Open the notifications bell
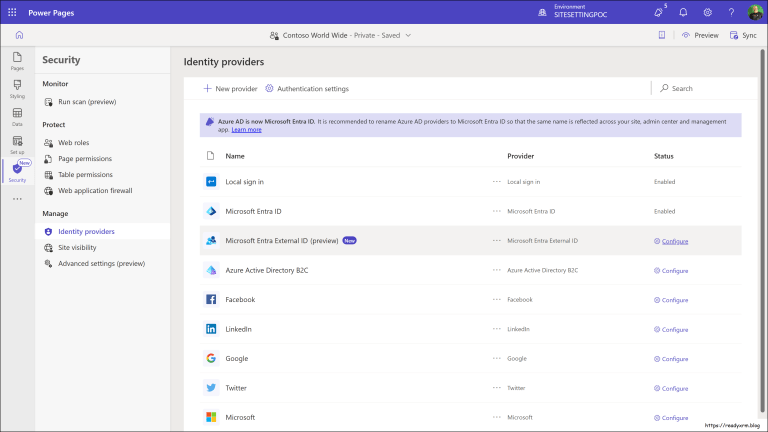768x432 pixels. pos(683,13)
